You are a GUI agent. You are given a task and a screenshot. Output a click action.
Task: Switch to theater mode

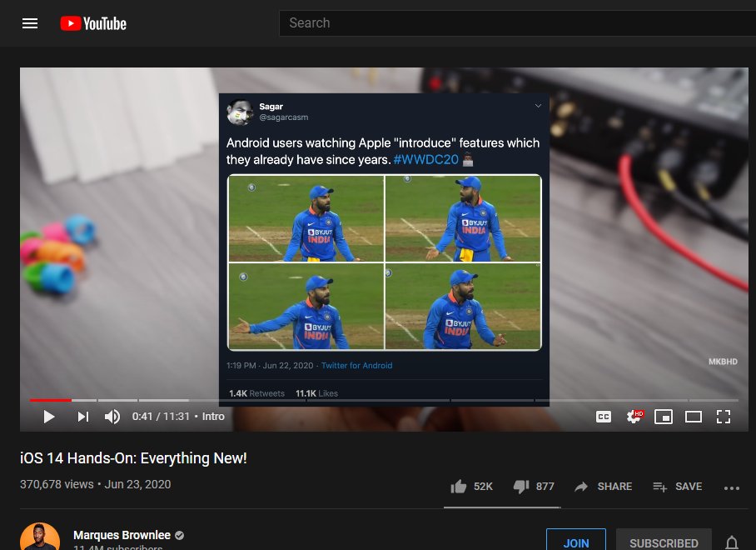694,417
